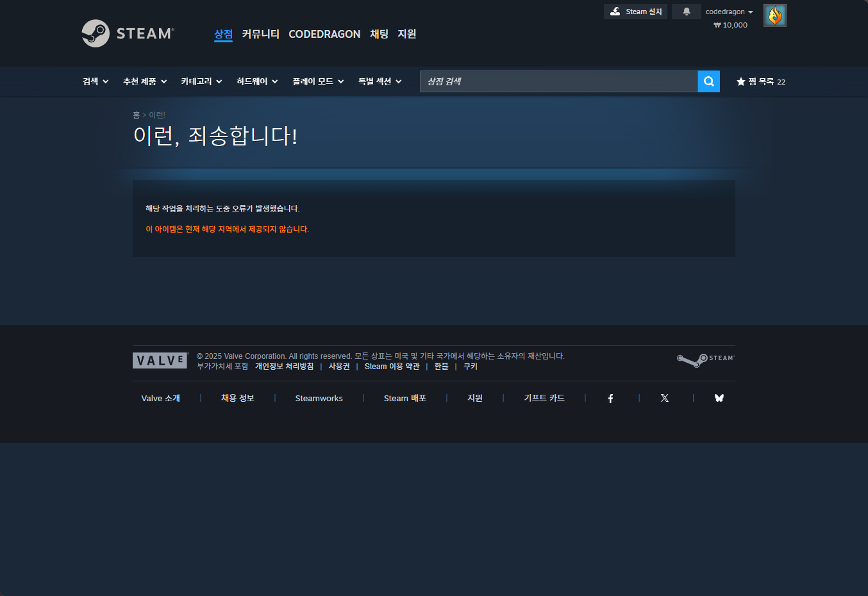Open the Steam 배포 footer link
This screenshot has width=868, height=596.
[x=405, y=399]
